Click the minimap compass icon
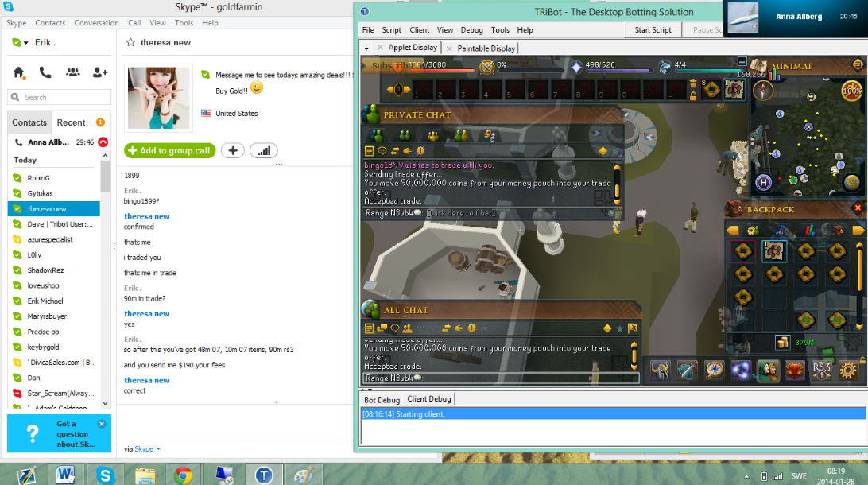 763,91
